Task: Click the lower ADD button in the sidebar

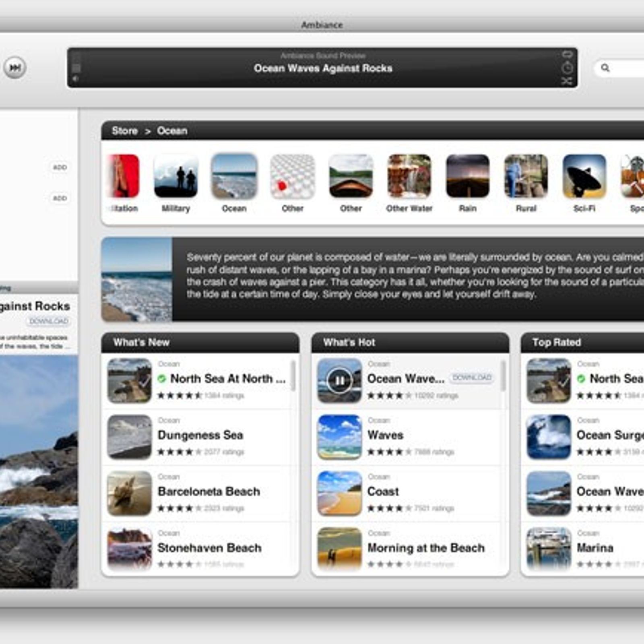Action: (60, 198)
